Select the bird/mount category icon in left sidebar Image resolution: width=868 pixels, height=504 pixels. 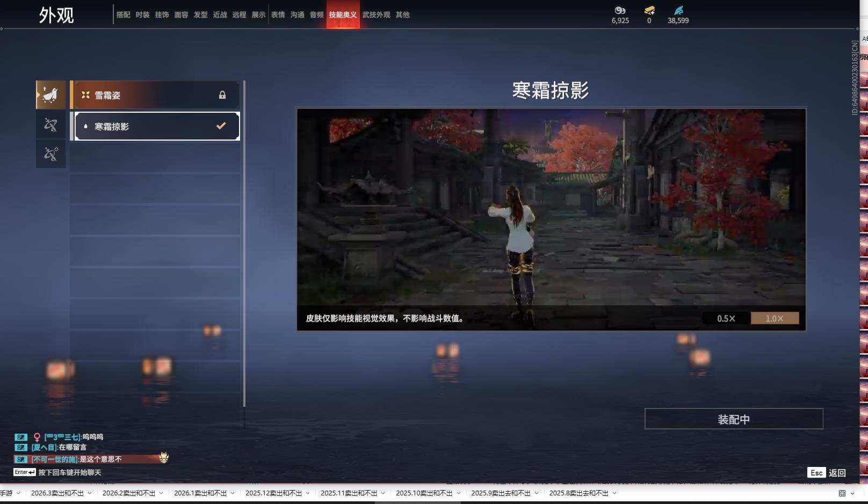coord(50,94)
